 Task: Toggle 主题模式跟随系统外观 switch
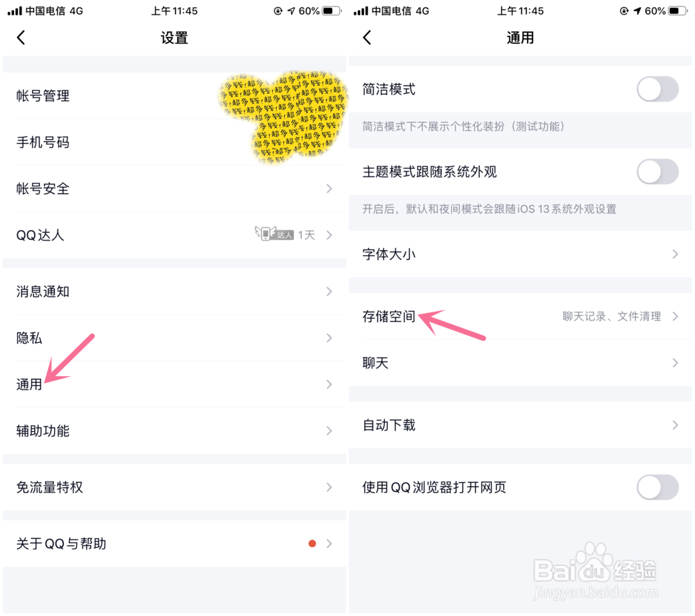(657, 172)
